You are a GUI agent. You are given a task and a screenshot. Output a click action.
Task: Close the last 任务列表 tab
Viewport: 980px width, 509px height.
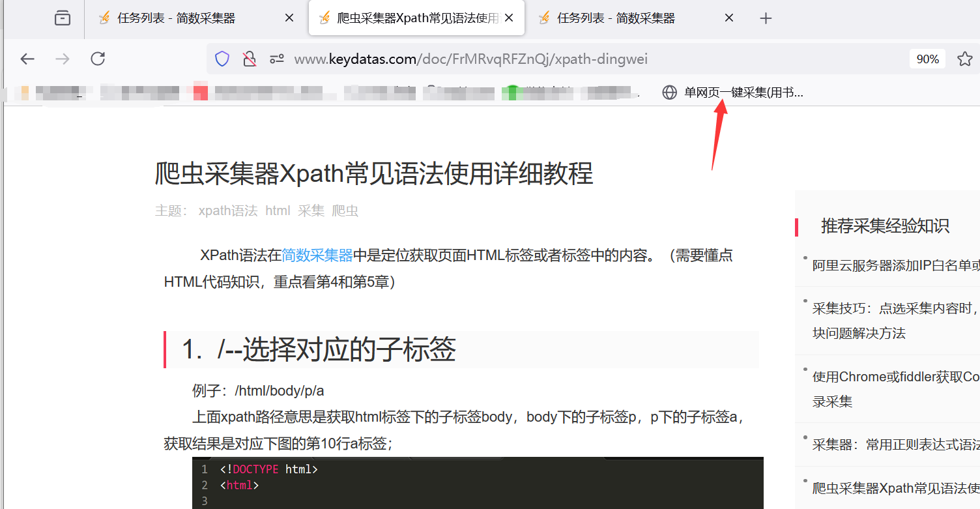729,18
